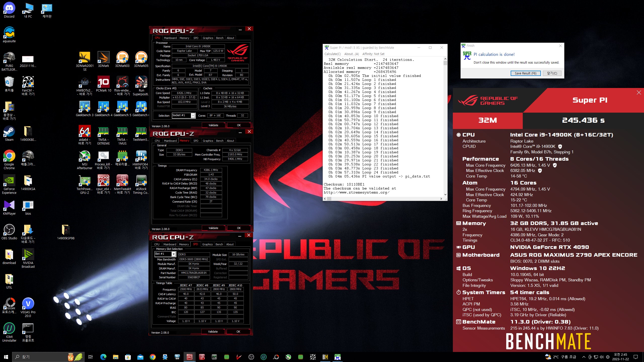
Task: Open the aida64 desktop shortcut
Action: tap(85, 135)
